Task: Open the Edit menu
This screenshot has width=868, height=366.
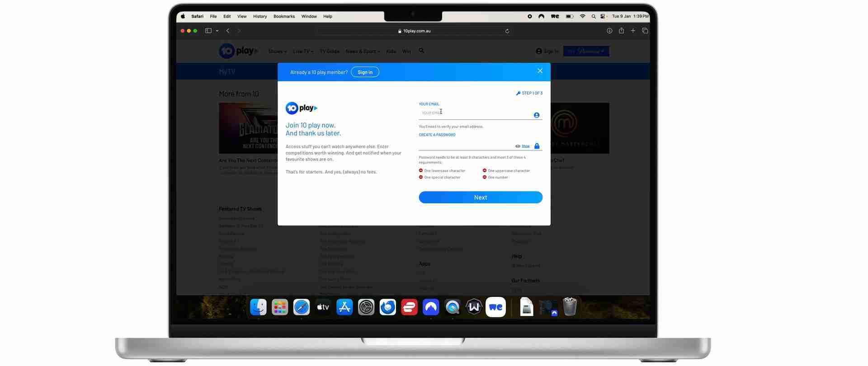Action: [227, 16]
